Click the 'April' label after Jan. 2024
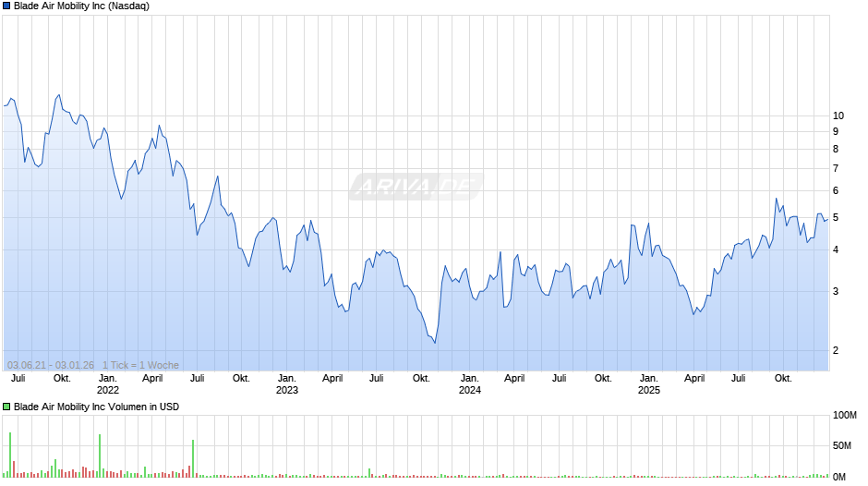This screenshot has height=486, width=868. pyautogui.click(x=514, y=378)
